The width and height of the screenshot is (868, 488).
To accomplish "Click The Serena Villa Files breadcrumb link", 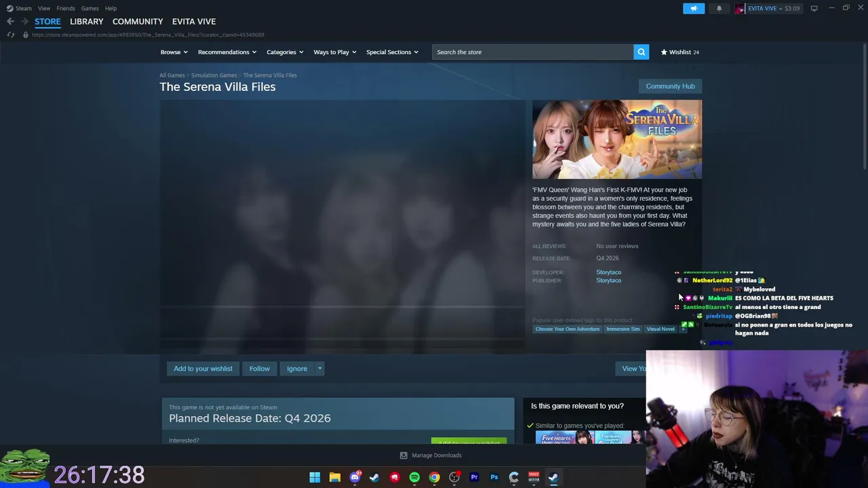I will click(x=270, y=75).
